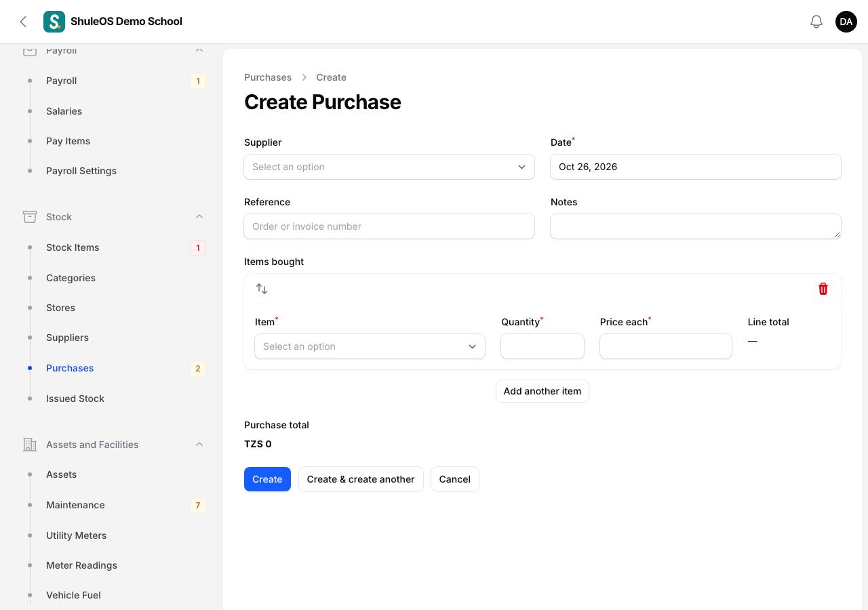Screen dimensions: 868x610
Task: Click Create & create another
Action: (361, 479)
